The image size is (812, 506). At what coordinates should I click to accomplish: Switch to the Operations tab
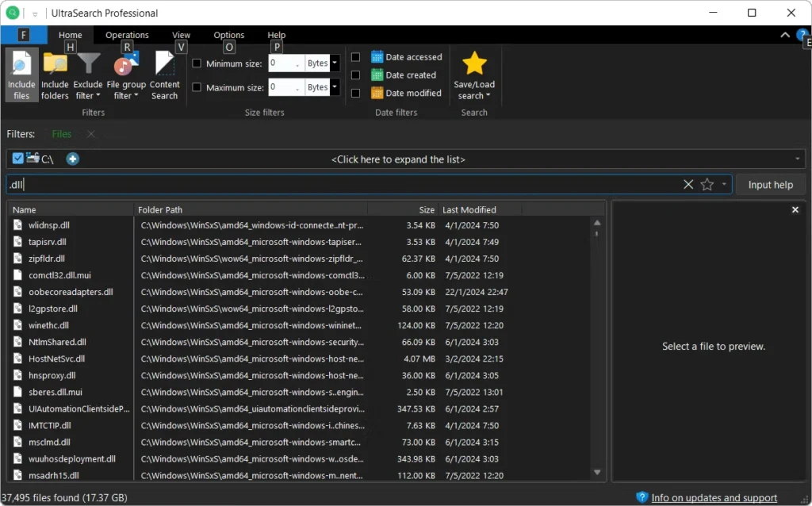127,35
